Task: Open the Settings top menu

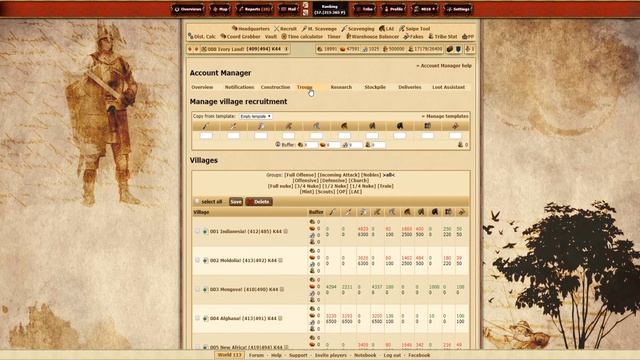Action: point(458,9)
